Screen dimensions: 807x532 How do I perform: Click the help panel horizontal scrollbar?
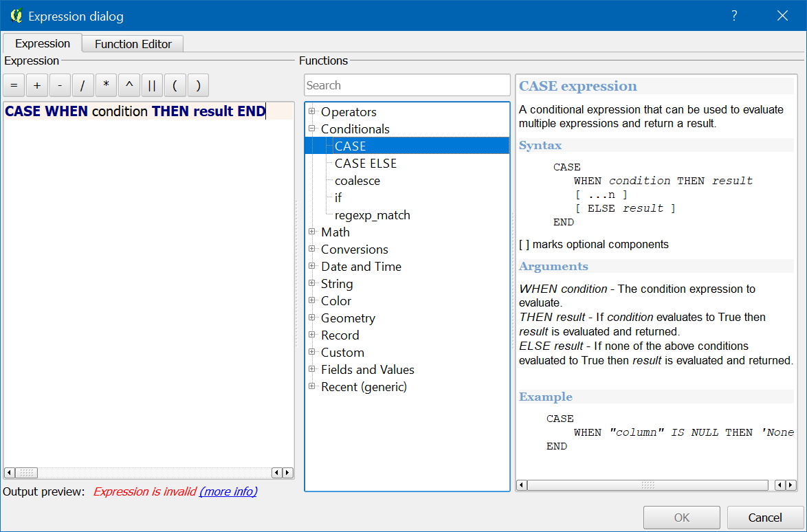tap(648, 485)
